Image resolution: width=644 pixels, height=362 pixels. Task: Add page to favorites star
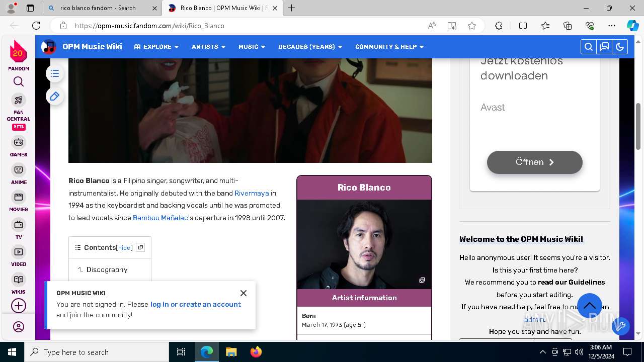(471, 26)
